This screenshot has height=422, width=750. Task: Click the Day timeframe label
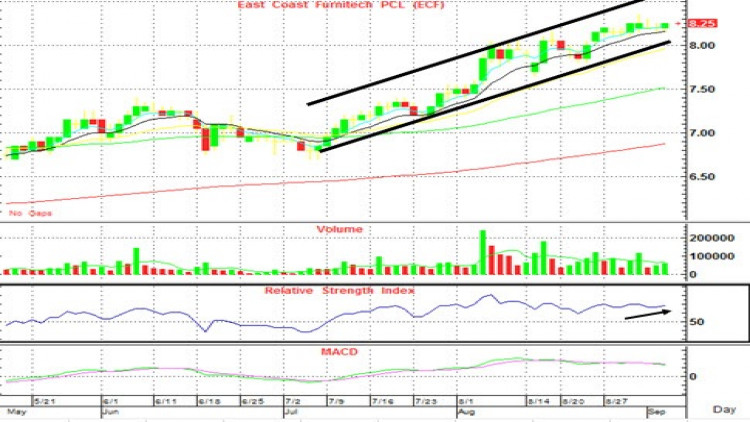pyautogui.click(x=724, y=409)
